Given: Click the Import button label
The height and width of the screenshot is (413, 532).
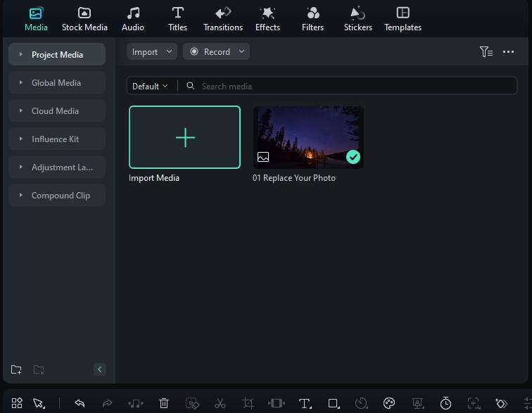Looking at the screenshot, I should coord(145,52).
